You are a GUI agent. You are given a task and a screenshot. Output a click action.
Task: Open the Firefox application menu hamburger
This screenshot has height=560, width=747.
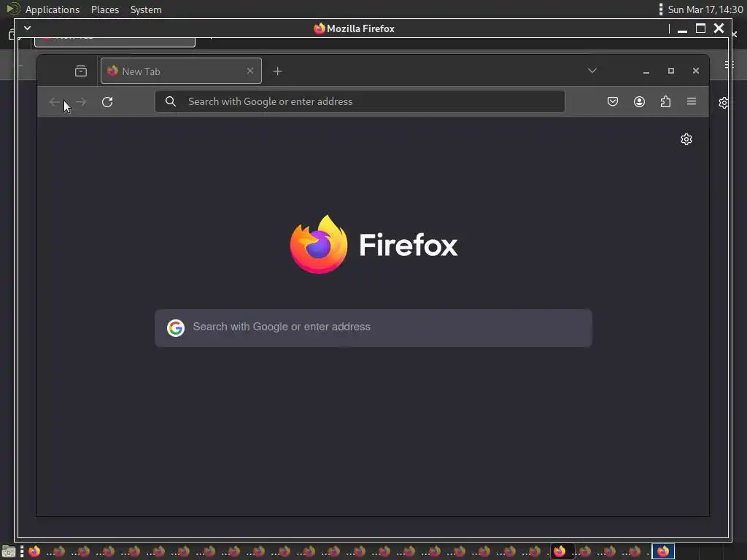click(692, 101)
